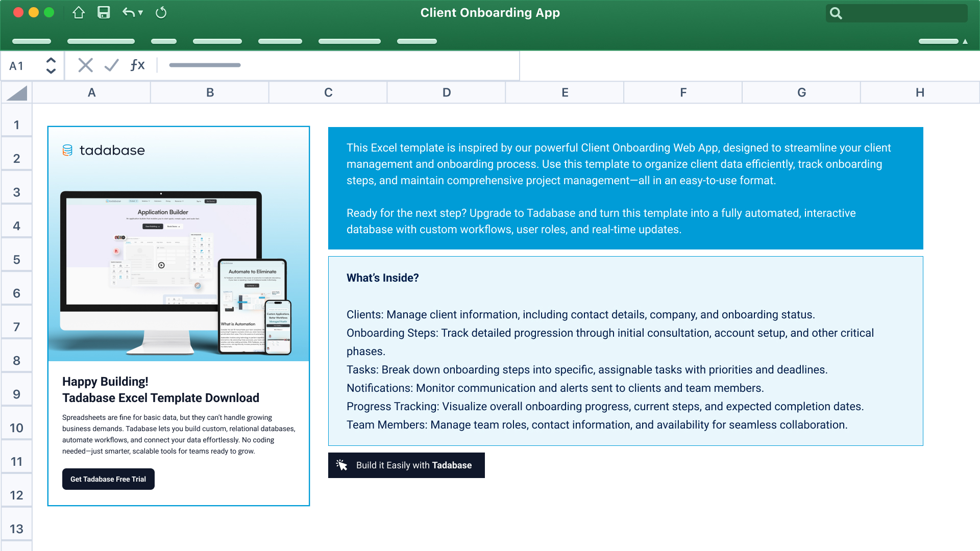Select column E header
Viewport: 980px width, 551px height.
pyautogui.click(x=565, y=93)
